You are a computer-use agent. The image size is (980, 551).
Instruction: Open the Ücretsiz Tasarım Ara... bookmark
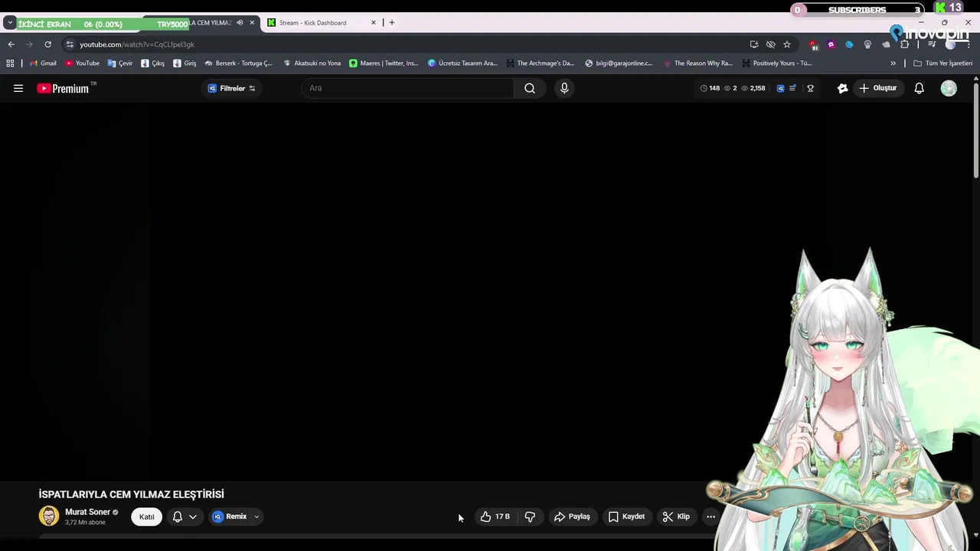pyautogui.click(x=462, y=64)
